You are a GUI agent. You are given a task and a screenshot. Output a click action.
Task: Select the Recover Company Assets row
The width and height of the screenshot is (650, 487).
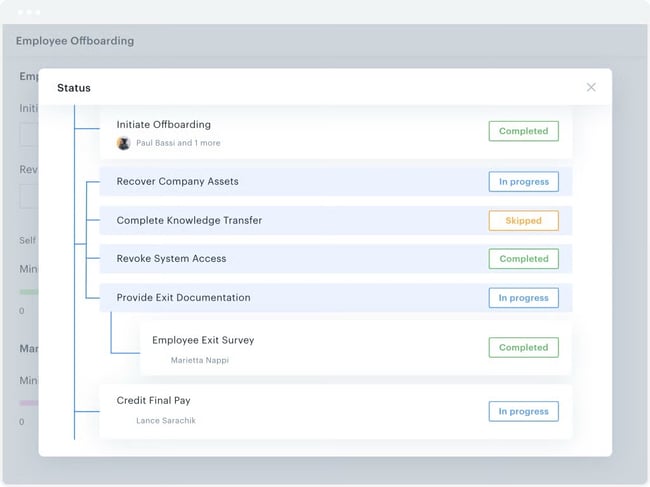point(336,182)
